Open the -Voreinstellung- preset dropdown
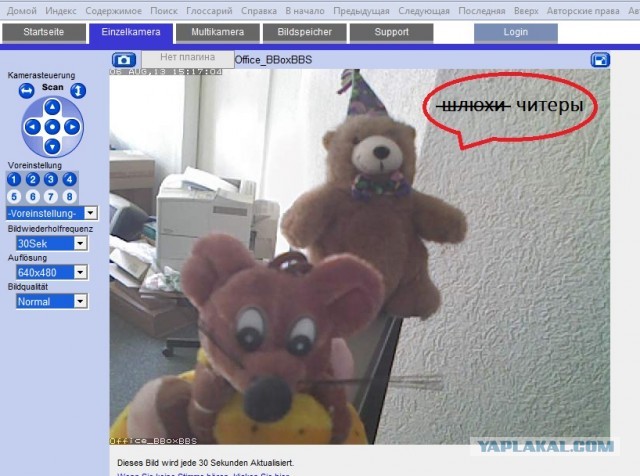The image size is (640, 476). point(51,213)
